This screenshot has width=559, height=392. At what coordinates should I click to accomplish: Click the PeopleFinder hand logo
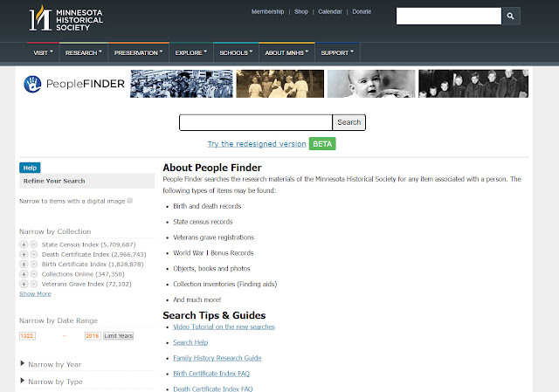click(x=32, y=84)
